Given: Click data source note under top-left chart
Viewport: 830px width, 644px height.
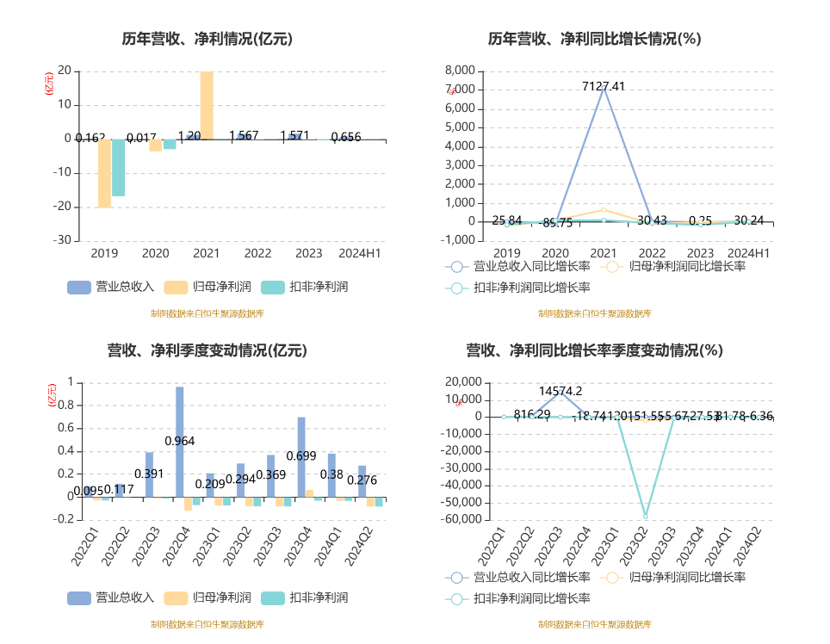Looking at the screenshot, I should pos(207,313).
